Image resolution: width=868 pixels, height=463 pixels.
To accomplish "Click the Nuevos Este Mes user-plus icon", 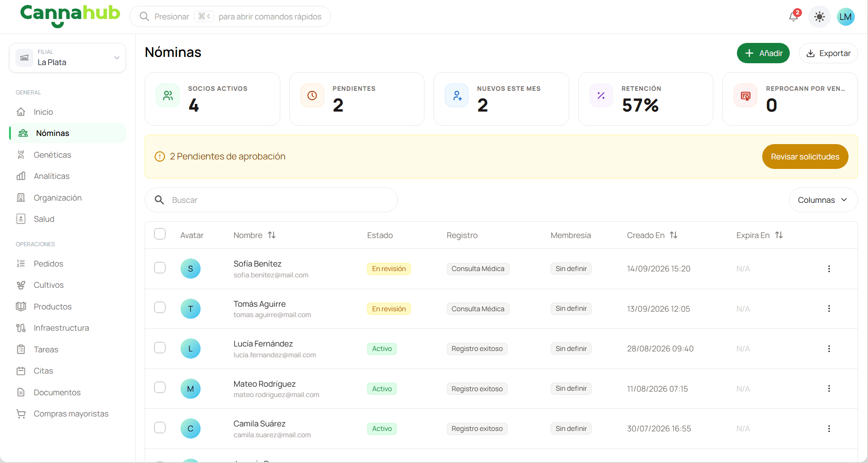I will (x=457, y=95).
